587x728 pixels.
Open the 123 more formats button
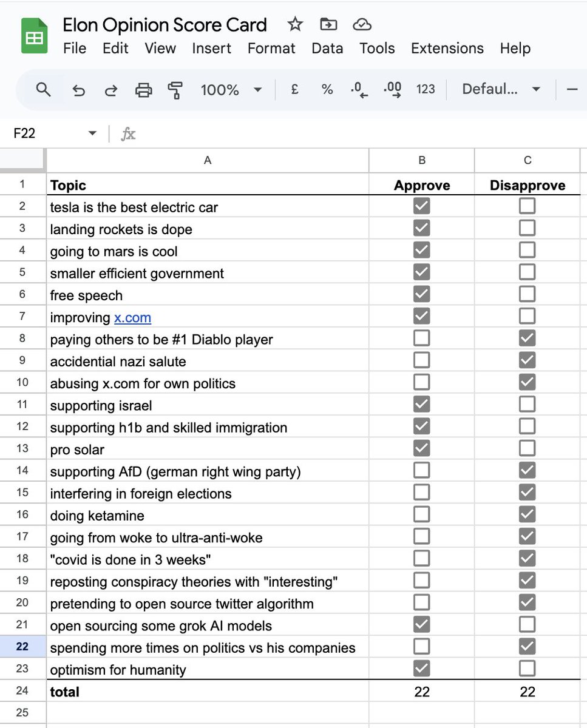[426, 90]
